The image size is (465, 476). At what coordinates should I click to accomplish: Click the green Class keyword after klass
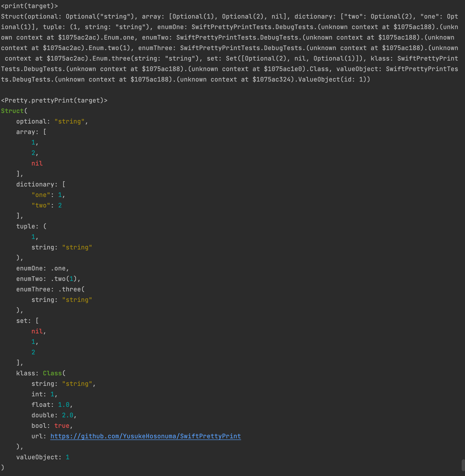[x=52, y=373]
